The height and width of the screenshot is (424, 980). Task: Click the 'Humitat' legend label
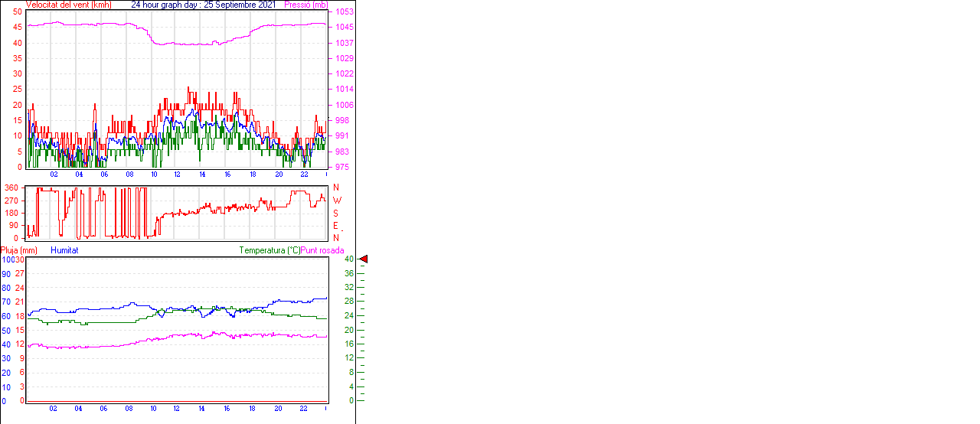64,250
